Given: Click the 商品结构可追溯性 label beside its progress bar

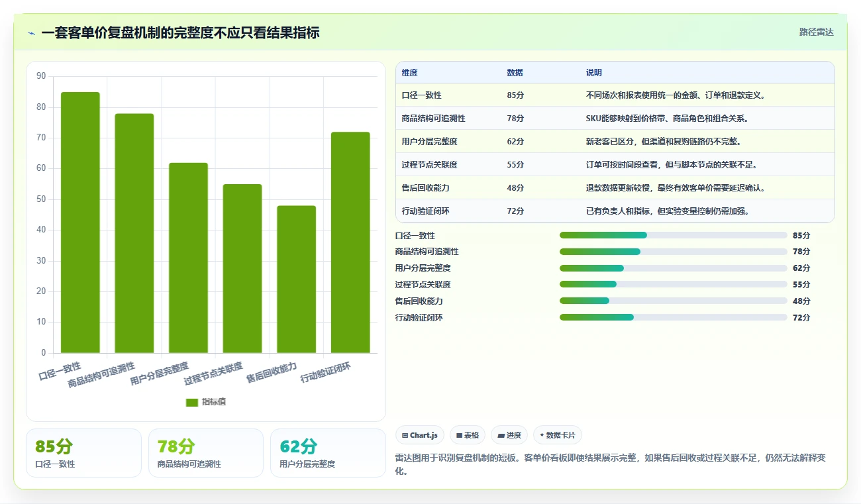Looking at the screenshot, I should (x=427, y=252).
